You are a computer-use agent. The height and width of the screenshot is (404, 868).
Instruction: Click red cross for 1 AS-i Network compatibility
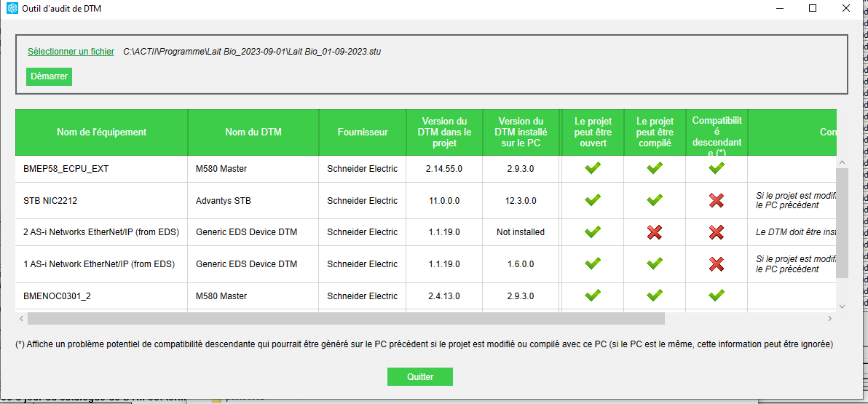(x=717, y=264)
